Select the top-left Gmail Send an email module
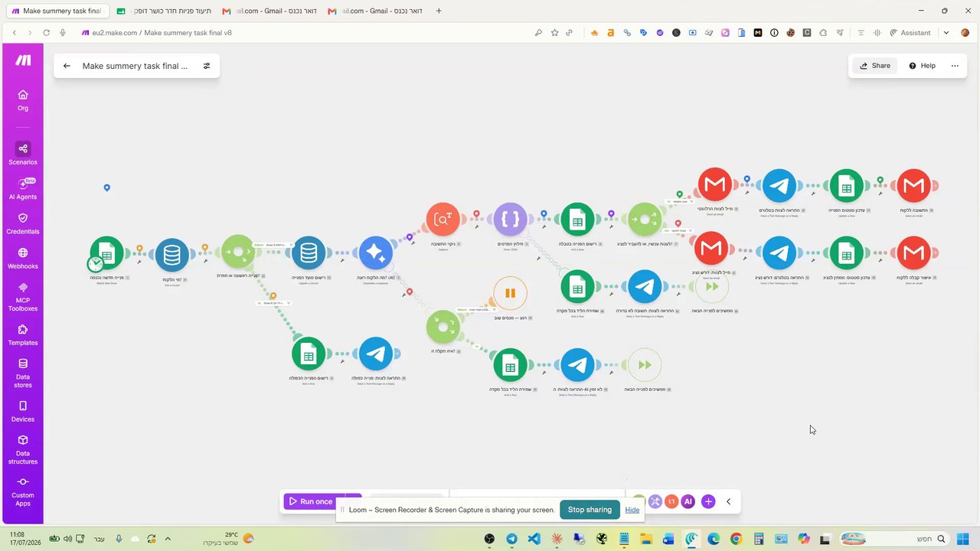 tap(714, 185)
